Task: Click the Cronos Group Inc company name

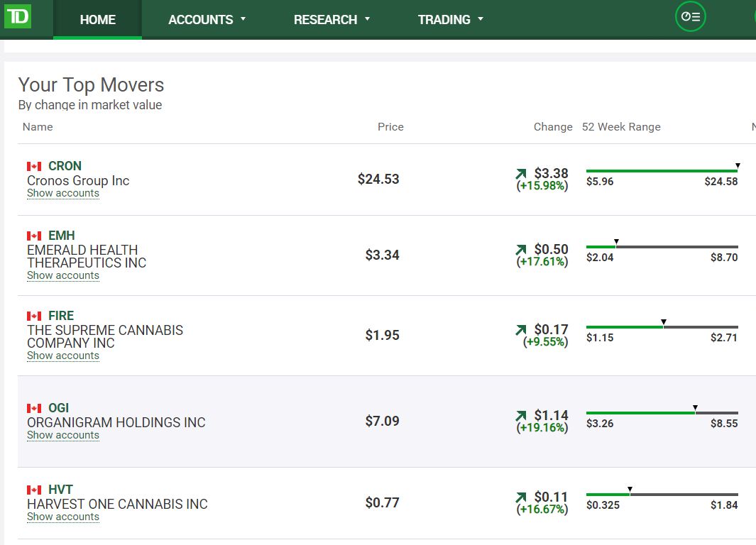Action: point(78,181)
